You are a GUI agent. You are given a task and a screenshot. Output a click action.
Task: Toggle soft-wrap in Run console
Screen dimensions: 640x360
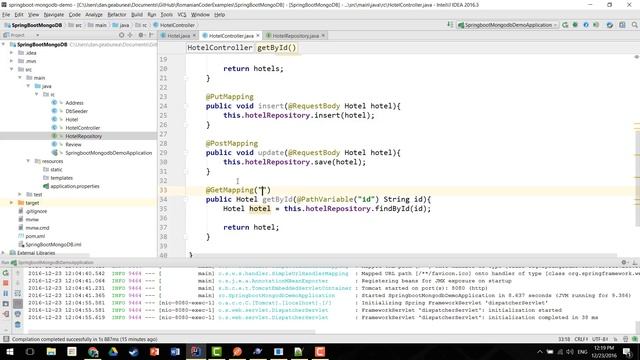[18, 293]
